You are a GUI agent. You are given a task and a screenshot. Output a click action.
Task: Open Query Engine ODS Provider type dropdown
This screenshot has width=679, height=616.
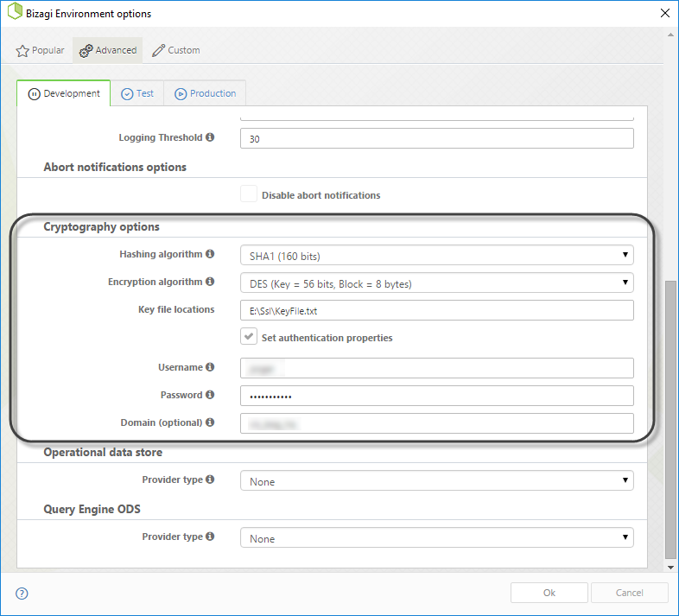[x=437, y=537]
